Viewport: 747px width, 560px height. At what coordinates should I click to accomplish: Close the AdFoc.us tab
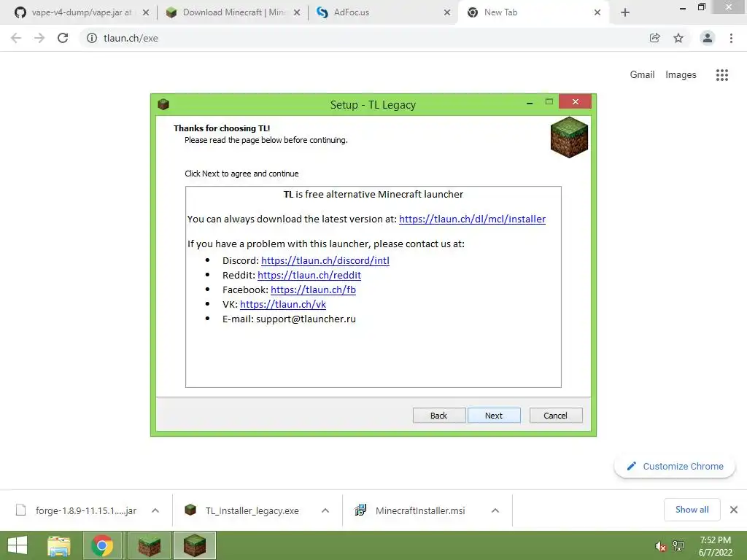point(447,12)
